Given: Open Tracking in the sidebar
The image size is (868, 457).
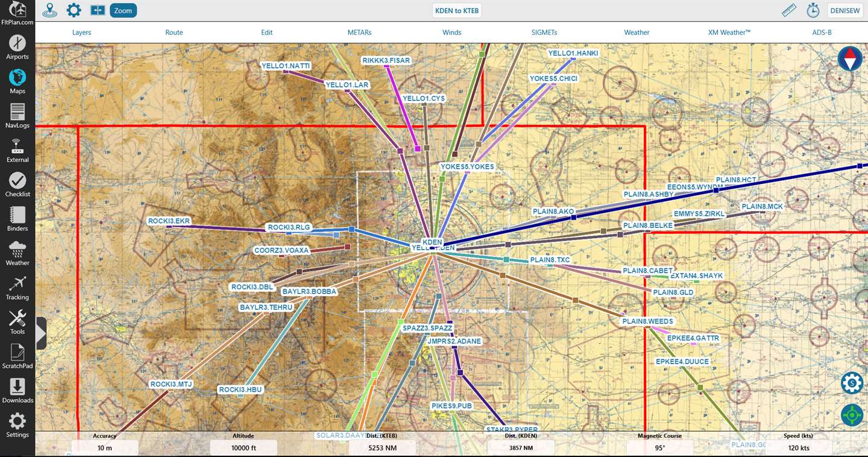Looking at the screenshot, I should pyautogui.click(x=17, y=288).
